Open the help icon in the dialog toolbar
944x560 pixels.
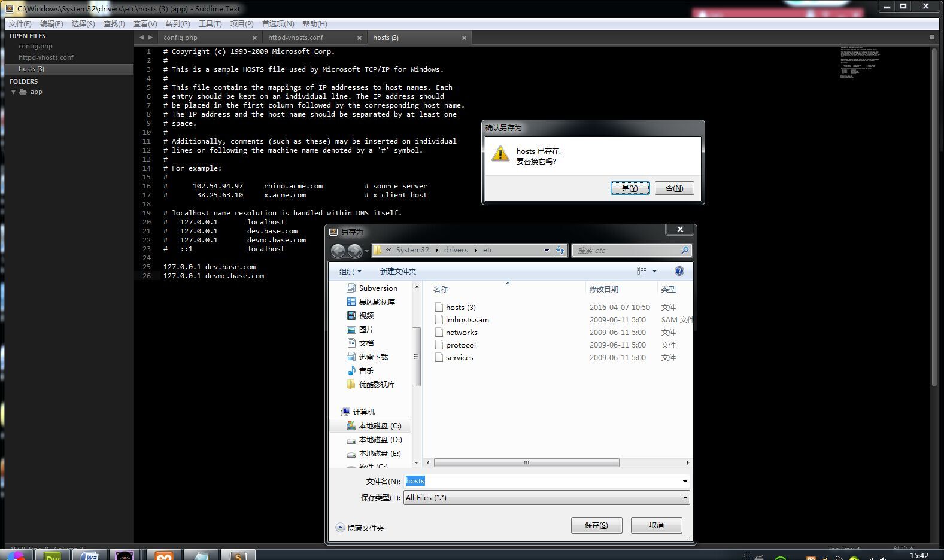pos(679,271)
